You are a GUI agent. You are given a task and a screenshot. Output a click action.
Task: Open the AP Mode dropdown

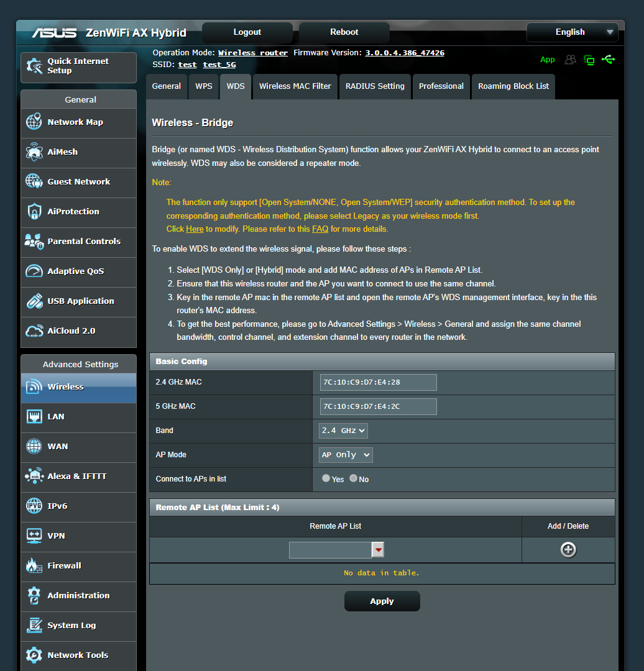(345, 454)
